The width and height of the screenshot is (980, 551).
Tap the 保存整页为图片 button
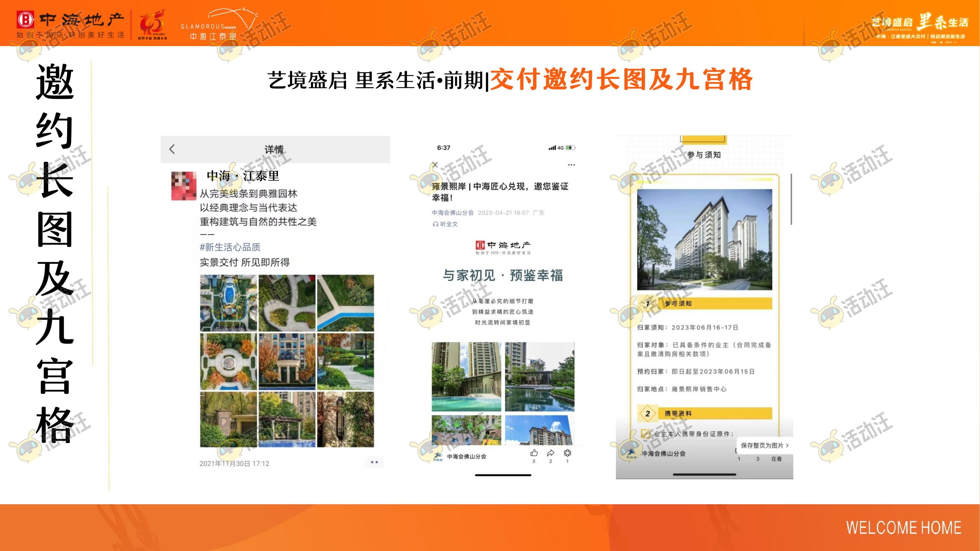pos(765,445)
